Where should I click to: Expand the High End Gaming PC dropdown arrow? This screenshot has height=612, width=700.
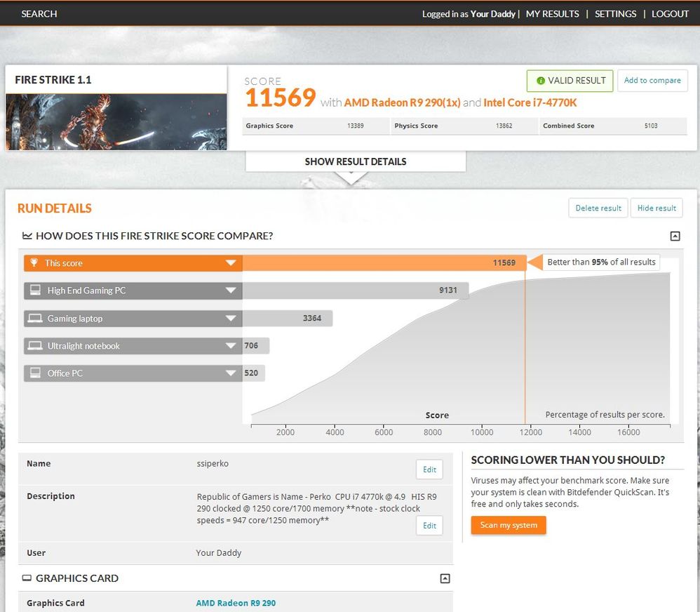[x=231, y=291]
